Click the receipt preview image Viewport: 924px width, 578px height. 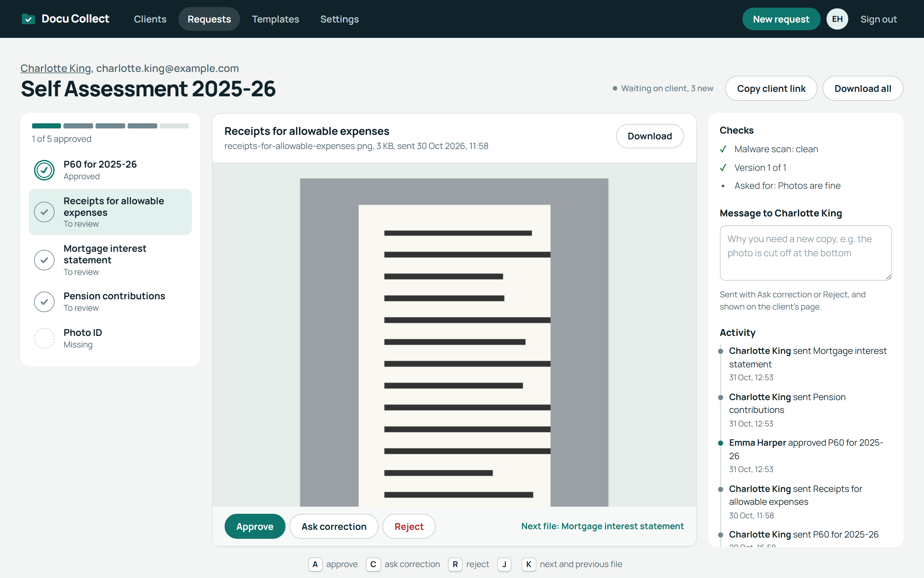pyautogui.click(x=454, y=342)
